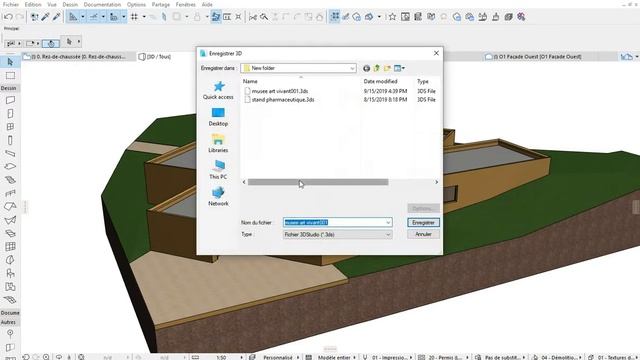Go to Network location
The width and height of the screenshot is (640, 360).
218,196
